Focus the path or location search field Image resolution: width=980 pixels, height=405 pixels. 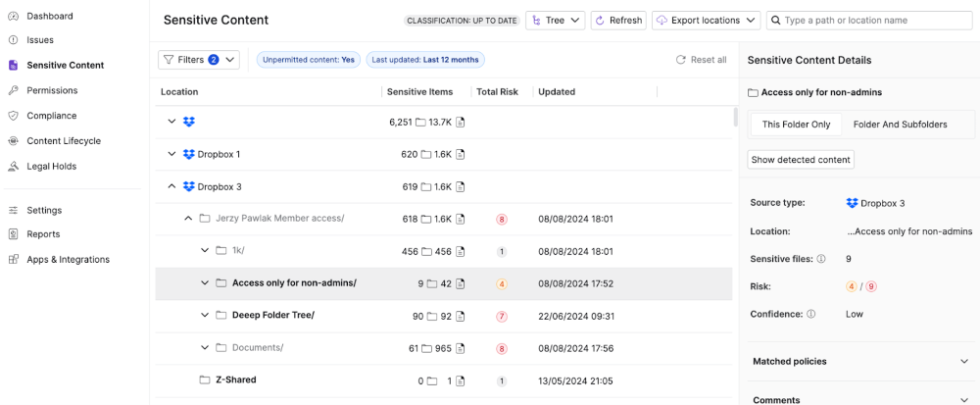[x=869, y=20]
